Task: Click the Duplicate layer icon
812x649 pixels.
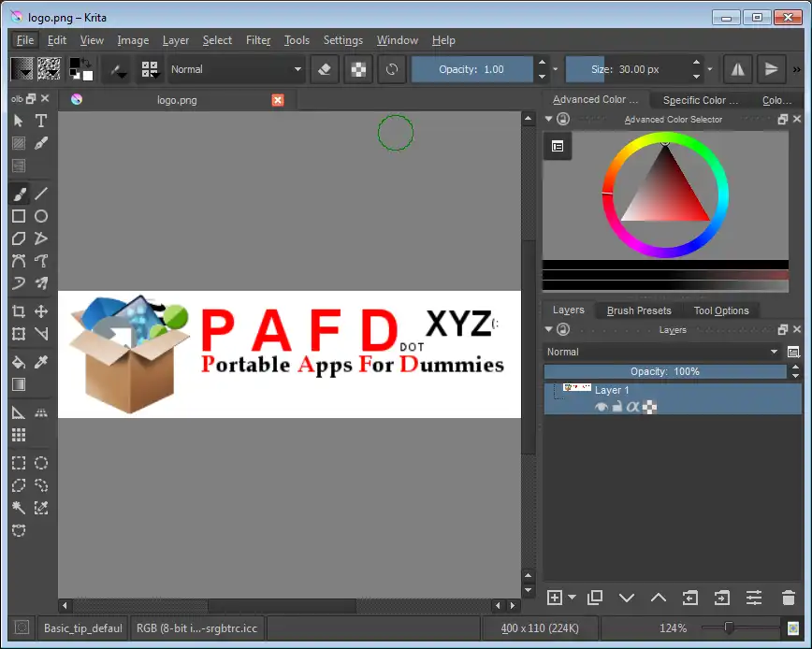Action: 595,598
